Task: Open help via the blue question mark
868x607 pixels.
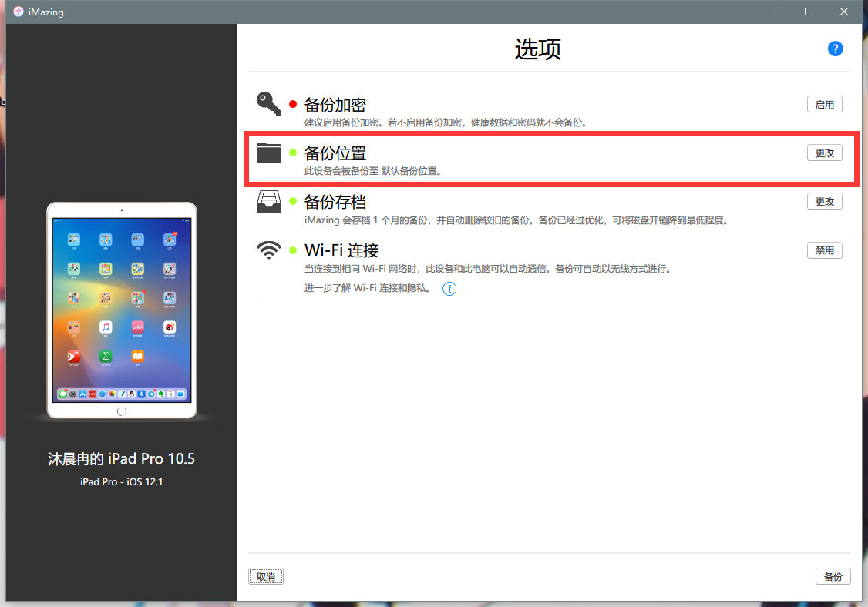Action: click(835, 49)
